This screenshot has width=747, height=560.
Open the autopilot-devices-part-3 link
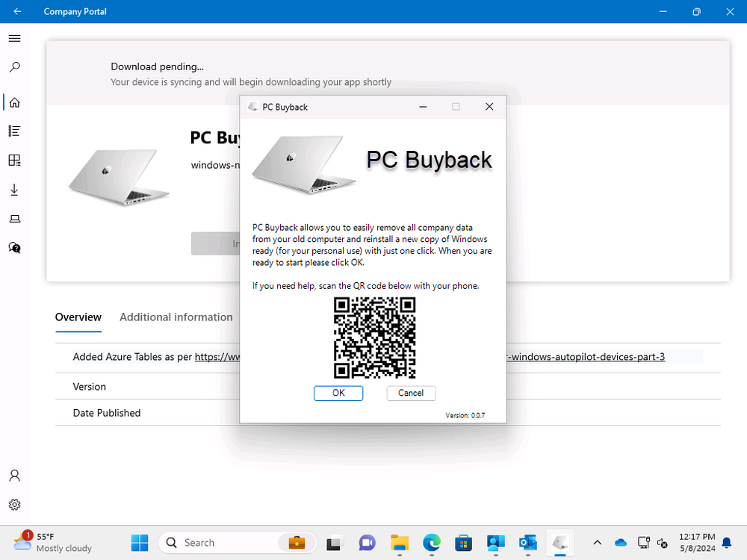(x=586, y=357)
